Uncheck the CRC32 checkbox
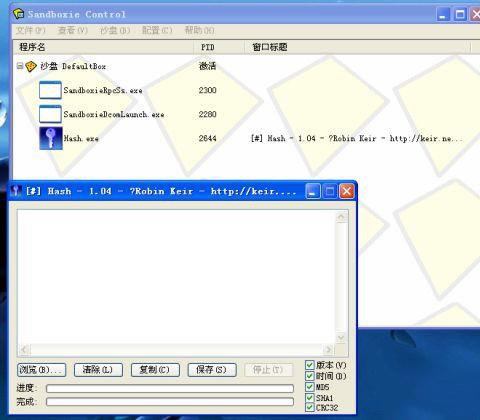The image size is (480, 420). (x=310, y=407)
